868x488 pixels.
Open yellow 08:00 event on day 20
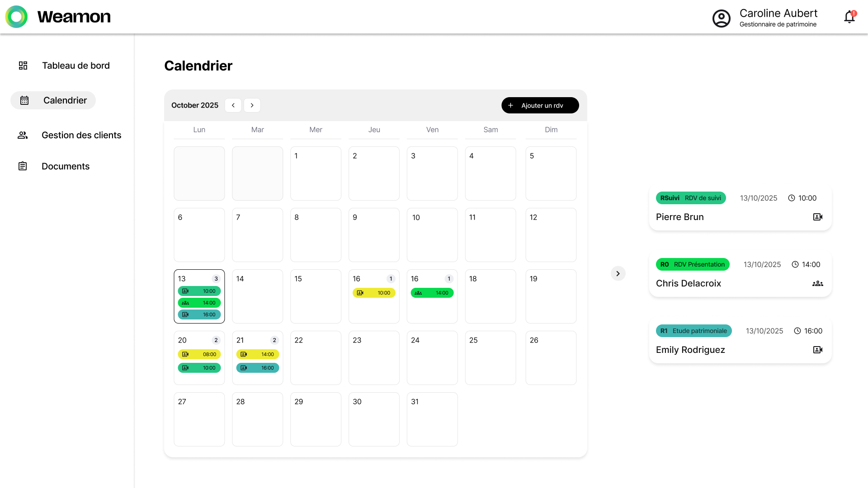tap(199, 354)
